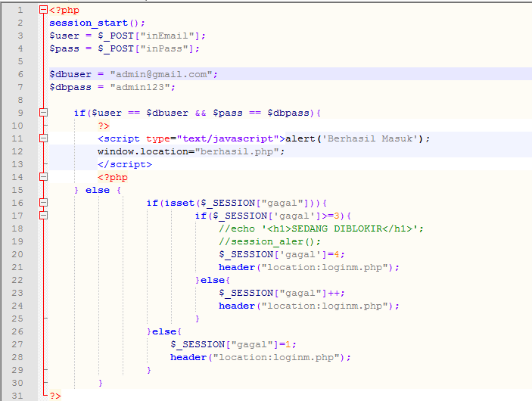Click window.location on line 12
Image resolution: width=532 pixels, height=401 pixels.
coord(142,151)
